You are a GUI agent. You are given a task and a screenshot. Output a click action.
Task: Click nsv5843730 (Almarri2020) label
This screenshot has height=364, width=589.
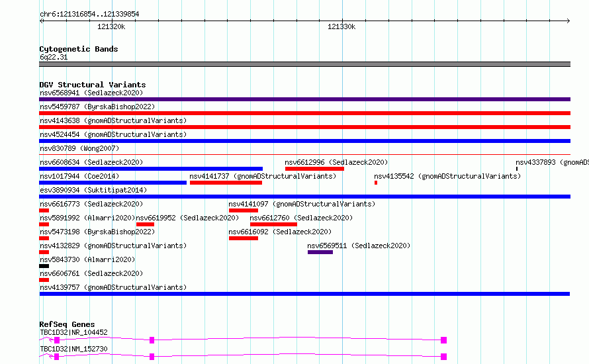pyautogui.click(x=87, y=259)
